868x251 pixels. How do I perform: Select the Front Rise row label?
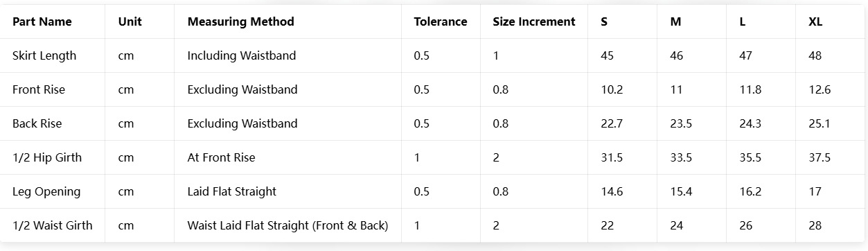tap(39, 89)
